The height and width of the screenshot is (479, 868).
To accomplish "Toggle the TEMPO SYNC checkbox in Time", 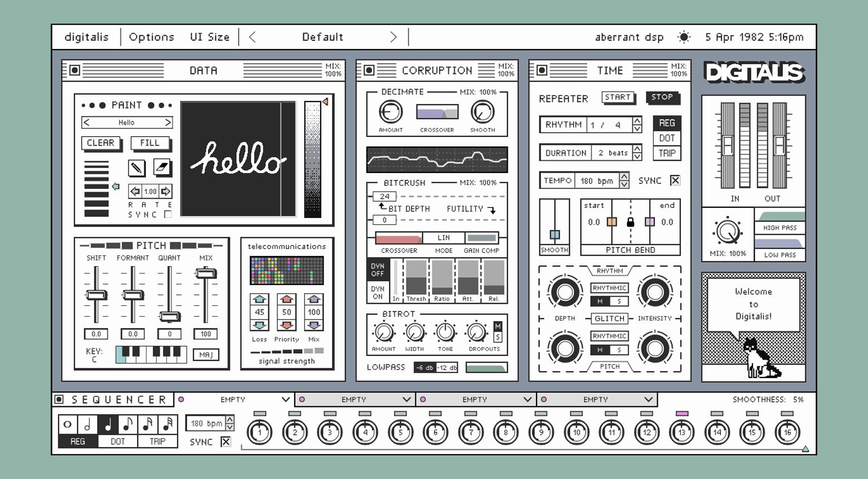I will 675,180.
